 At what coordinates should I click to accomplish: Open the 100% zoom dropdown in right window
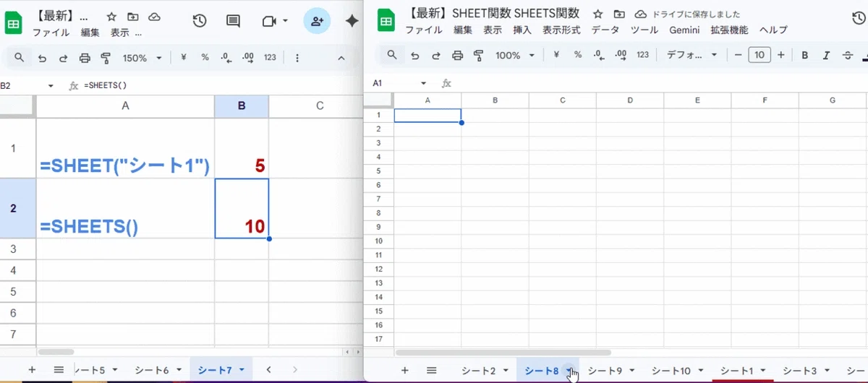click(x=515, y=55)
